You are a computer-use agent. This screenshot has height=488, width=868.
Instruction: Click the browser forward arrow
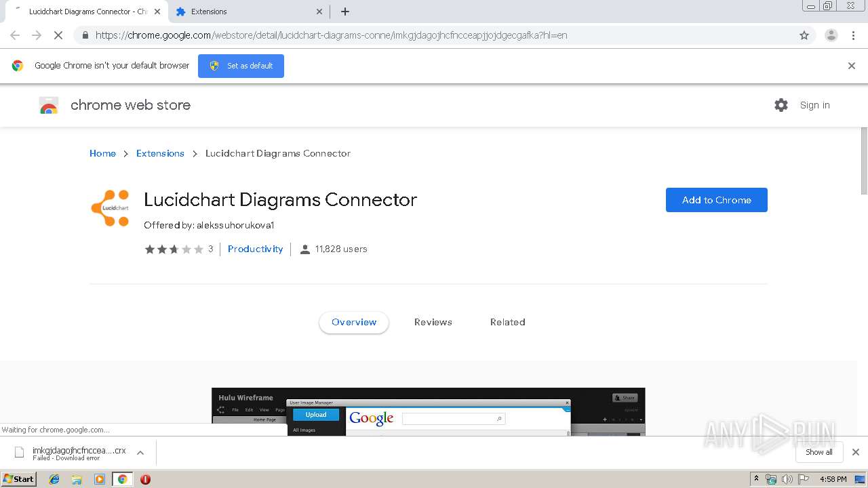pyautogui.click(x=37, y=35)
